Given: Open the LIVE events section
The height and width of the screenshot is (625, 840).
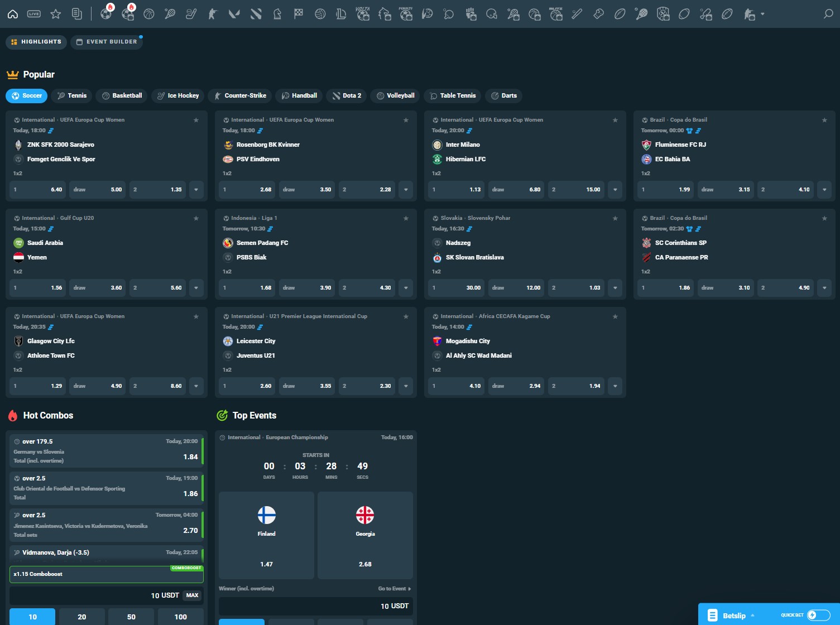Looking at the screenshot, I should [34, 14].
